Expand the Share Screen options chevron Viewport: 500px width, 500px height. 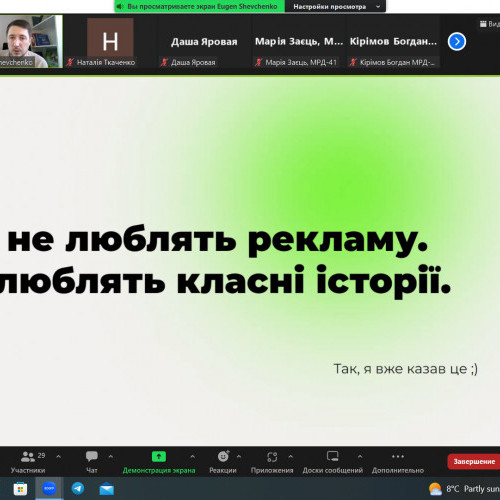[192, 456]
